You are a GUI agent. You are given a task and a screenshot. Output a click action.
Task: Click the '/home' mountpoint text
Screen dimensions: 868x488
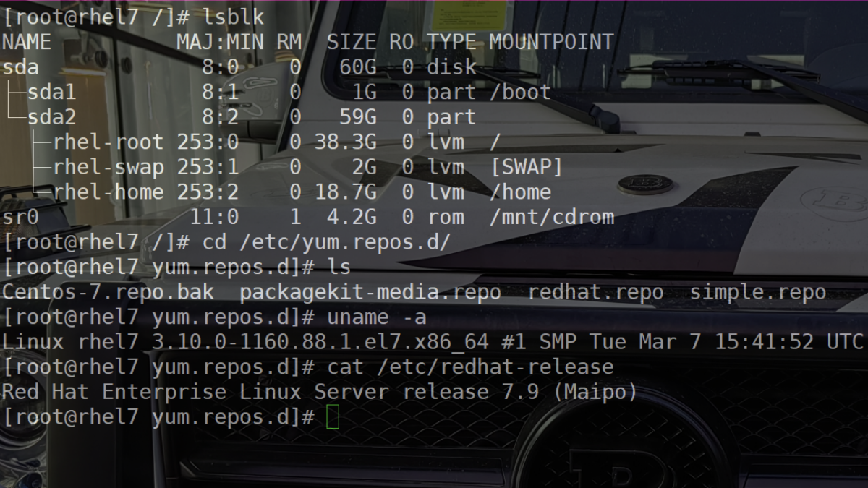coord(520,192)
